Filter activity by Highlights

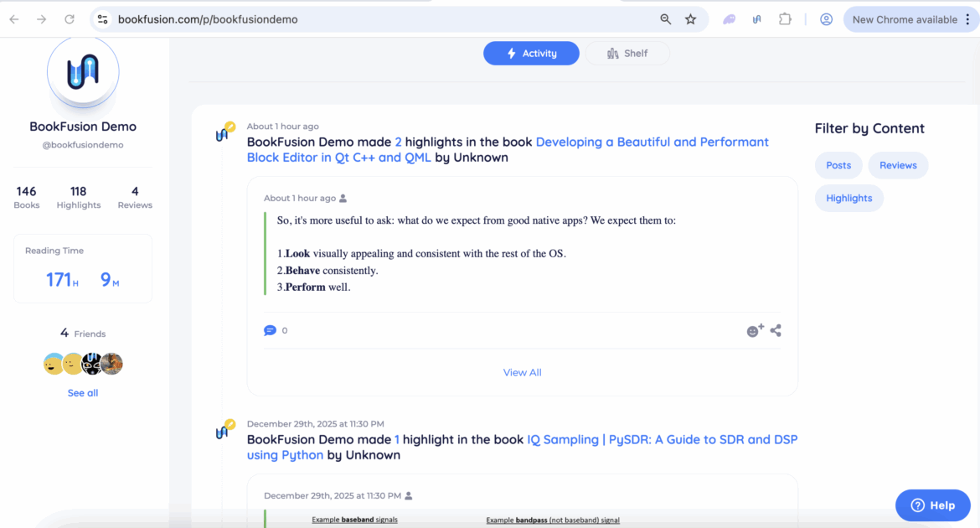tap(848, 198)
